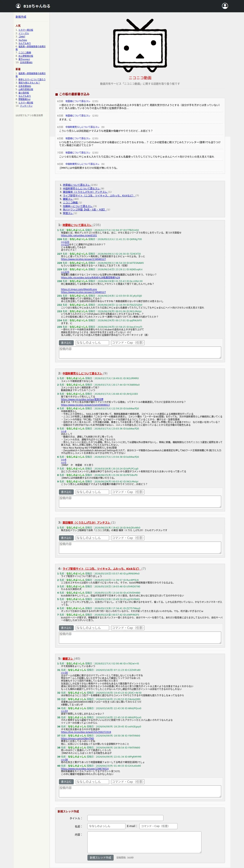Screen dimensions: 244x868
Task: Open the live.nicovideo.jp watch link in post 36
Action: click(86, 732)
